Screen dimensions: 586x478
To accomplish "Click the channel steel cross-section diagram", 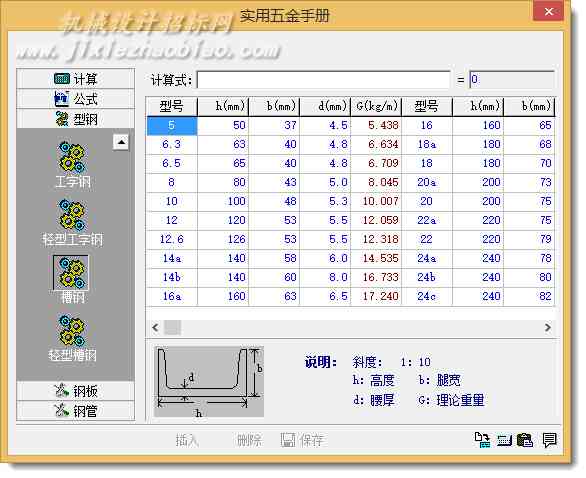I will (x=209, y=382).
